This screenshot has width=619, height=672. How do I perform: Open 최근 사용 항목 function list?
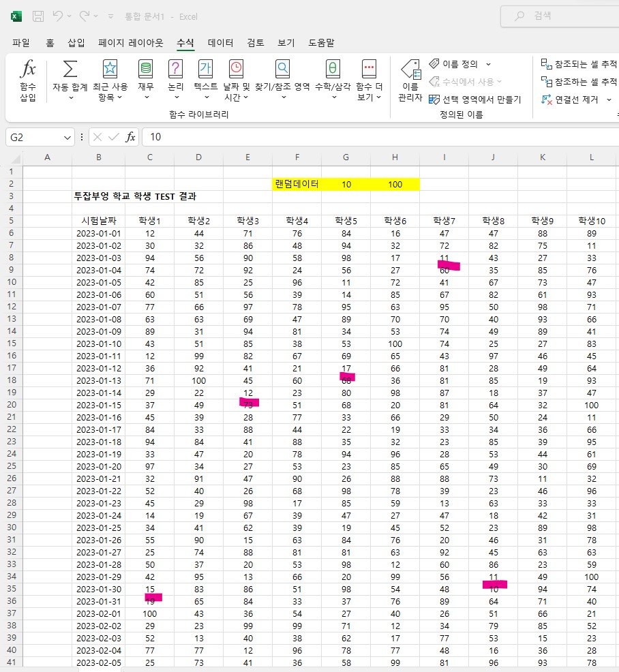point(110,80)
